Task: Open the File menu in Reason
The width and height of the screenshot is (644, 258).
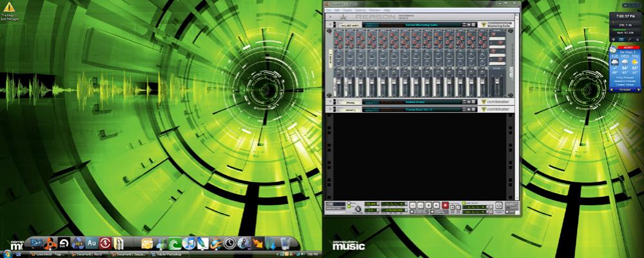Action: (329, 10)
